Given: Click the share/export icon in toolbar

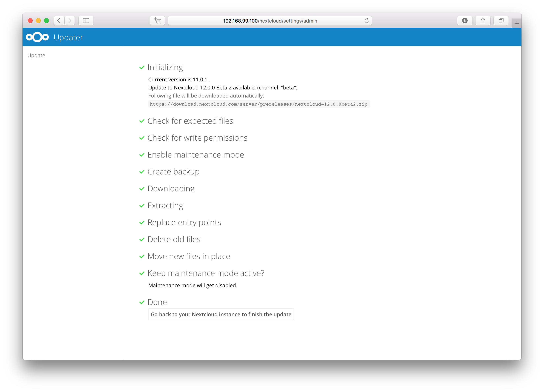Looking at the screenshot, I should [483, 20].
